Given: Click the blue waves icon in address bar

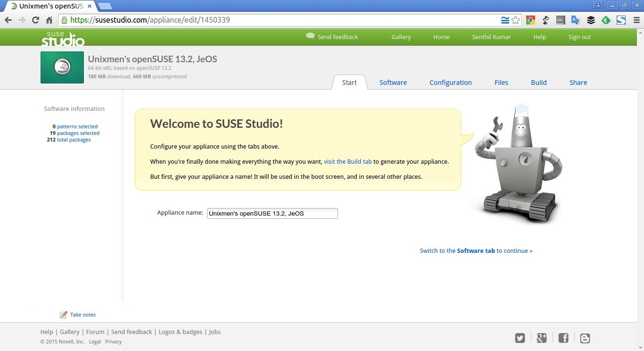Looking at the screenshot, I should coord(505,20).
